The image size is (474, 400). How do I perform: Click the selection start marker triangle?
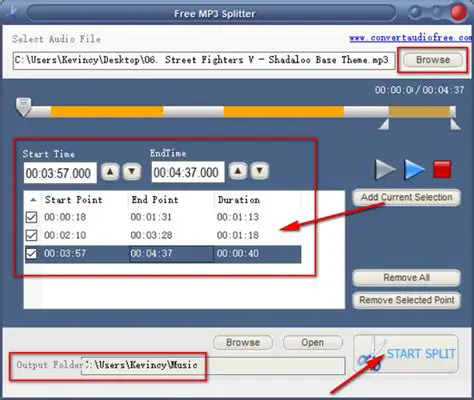click(x=384, y=124)
